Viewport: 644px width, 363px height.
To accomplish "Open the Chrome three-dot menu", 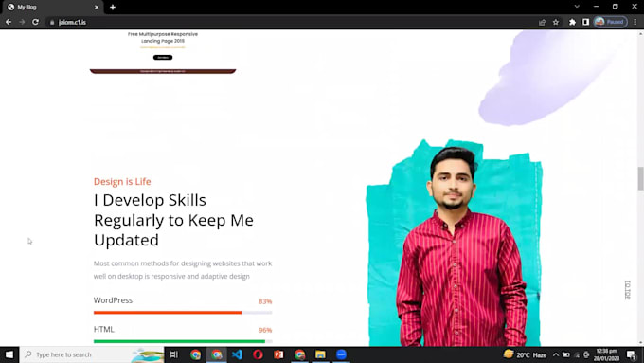I will click(635, 22).
